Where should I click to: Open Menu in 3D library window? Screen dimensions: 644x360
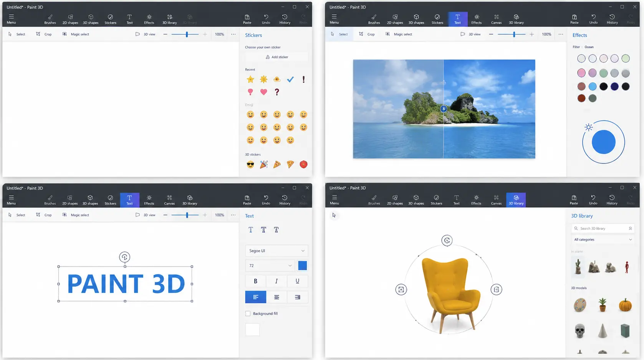point(334,200)
